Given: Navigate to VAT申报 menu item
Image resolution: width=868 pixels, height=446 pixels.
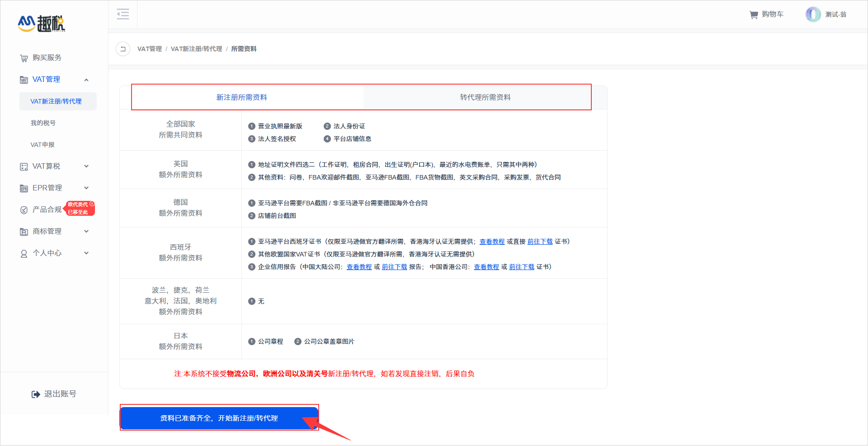Looking at the screenshot, I should coord(43,144).
